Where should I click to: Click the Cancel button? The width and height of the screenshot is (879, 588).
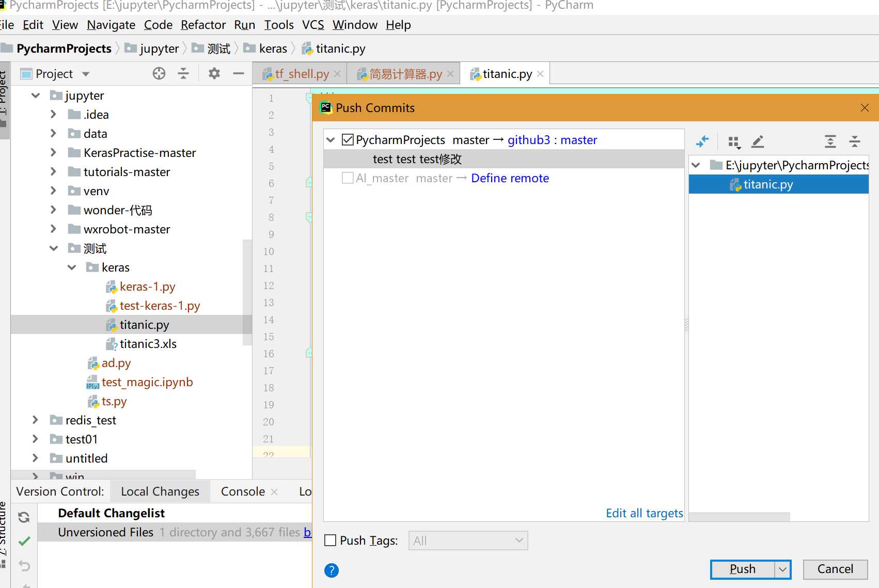point(835,569)
